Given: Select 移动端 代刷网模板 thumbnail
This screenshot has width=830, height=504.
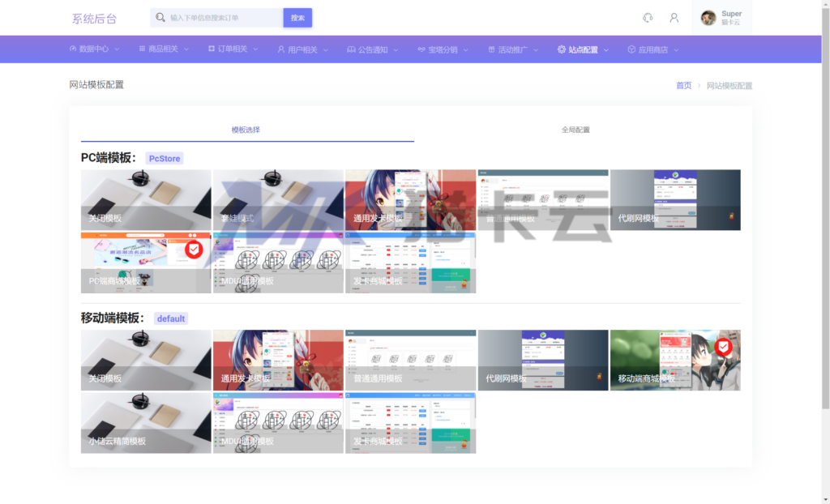Looking at the screenshot, I should coord(542,360).
